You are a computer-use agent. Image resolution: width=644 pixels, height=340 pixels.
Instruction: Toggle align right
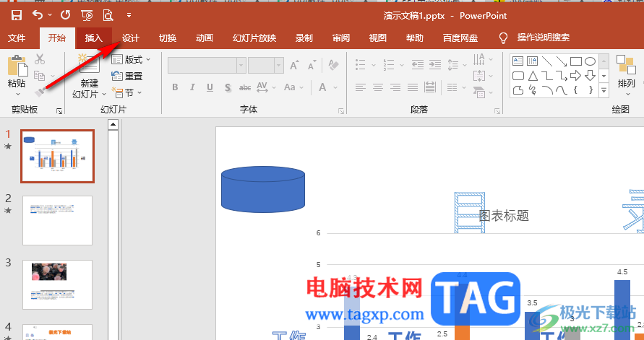click(395, 87)
